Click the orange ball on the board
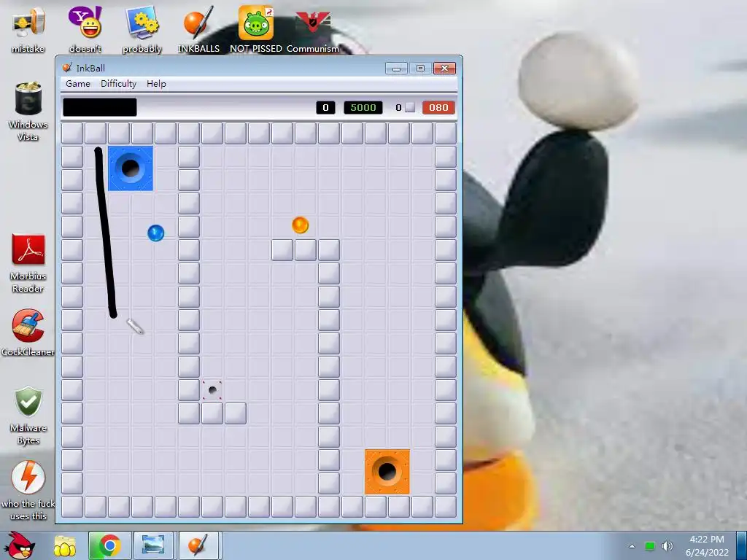Screen dimensions: 747x560 click(300, 225)
